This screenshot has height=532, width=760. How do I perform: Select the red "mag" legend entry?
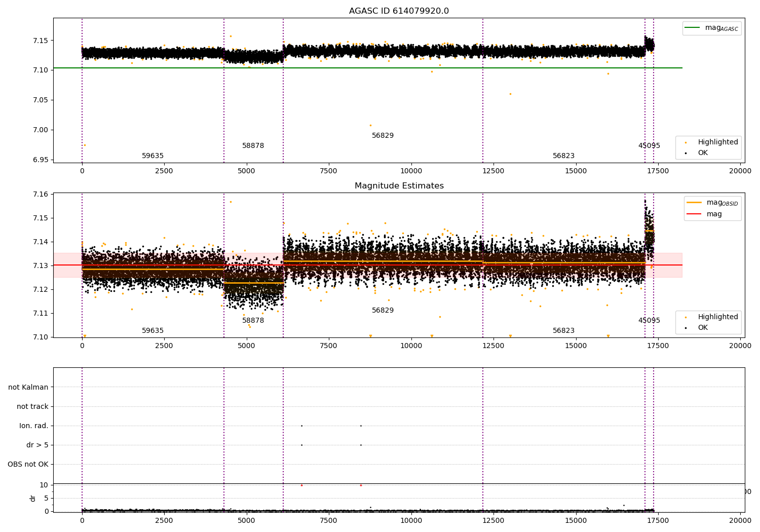click(704, 214)
